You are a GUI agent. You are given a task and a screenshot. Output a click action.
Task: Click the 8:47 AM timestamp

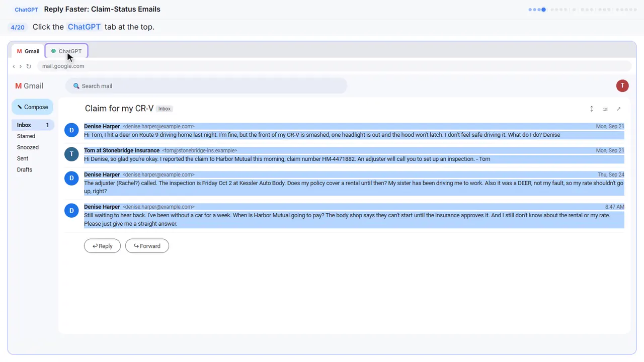click(615, 207)
